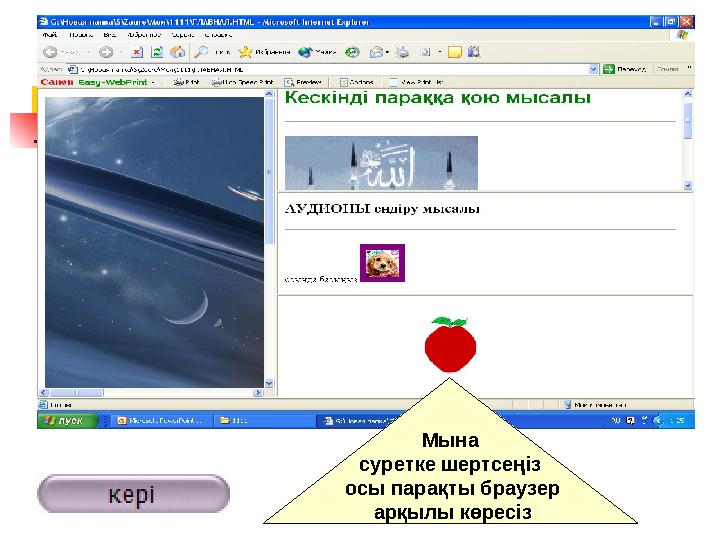Image resolution: width=720 pixels, height=540 pixels.
Task: Click the green Refresh icon
Action: (157, 52)
